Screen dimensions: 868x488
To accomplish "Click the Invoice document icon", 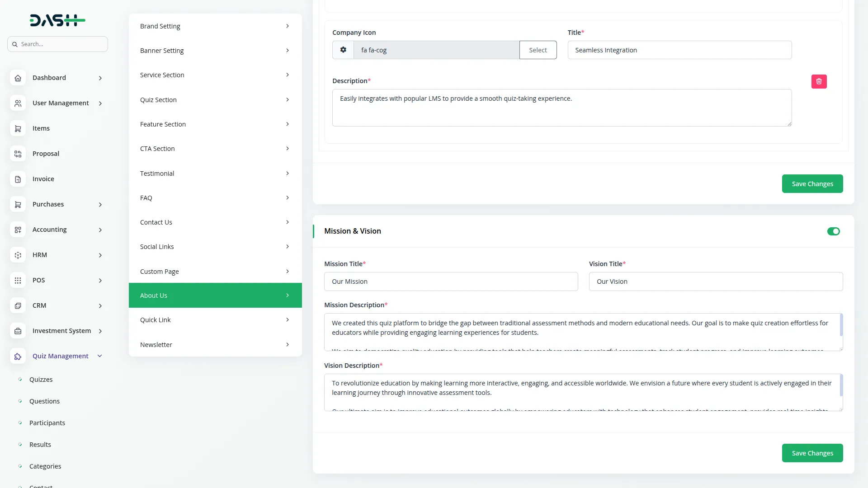I will pyautogui.click(x=18, y=179).
